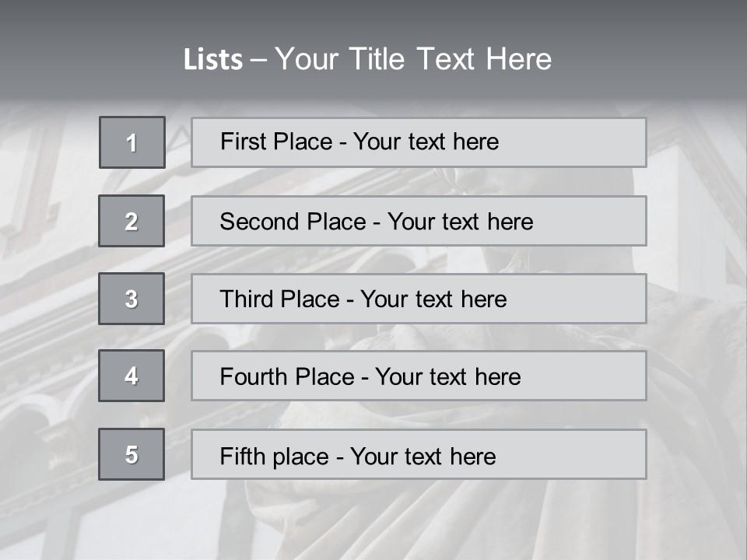Click the number 5 box
Image resolution: width=747 pixels, height=560 pixels.
pyautogui.click(x=132, y=454)
